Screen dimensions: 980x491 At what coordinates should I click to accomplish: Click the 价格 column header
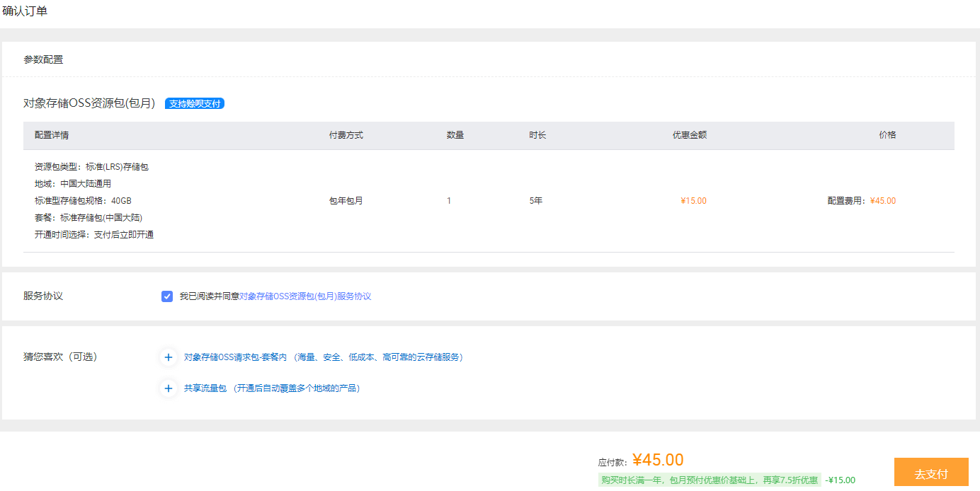coord(887,135)
